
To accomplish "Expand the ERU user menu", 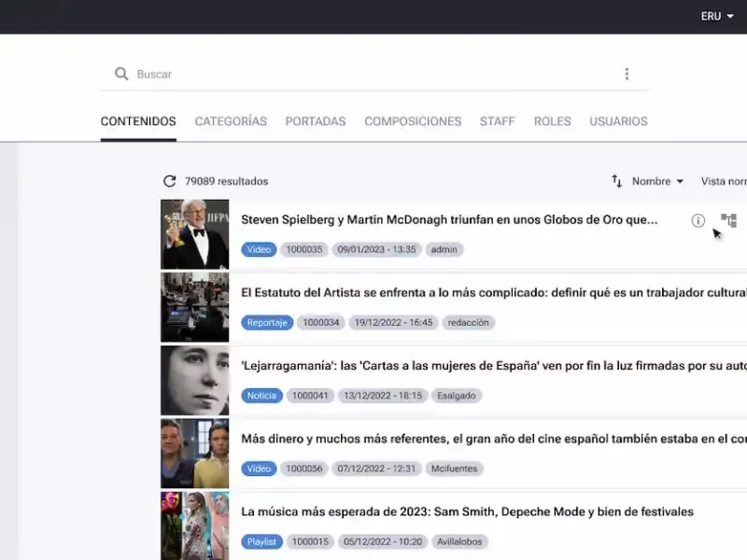I will click(x=712, y=16).
